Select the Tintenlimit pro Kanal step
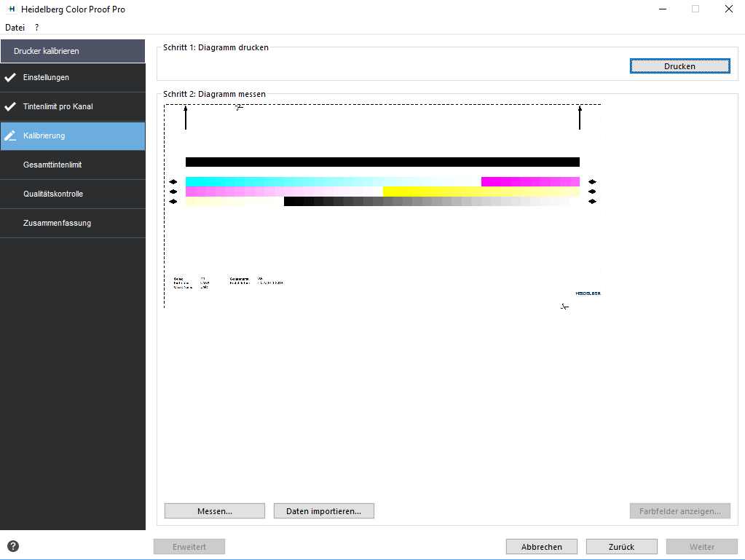The width and height of the screenshot is (745, 560). pyautogui.click(x=73, y=106)
